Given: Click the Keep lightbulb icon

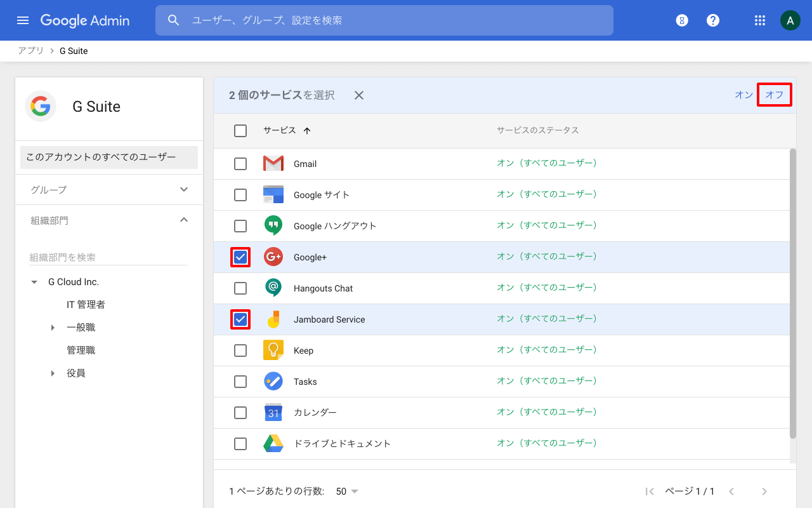Looking at the screenshot, I should point(273,351).
